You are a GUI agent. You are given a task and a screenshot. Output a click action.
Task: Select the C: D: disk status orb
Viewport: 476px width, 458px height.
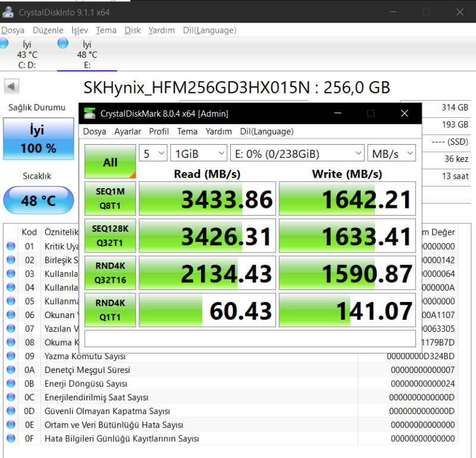(x=3, y=43)
